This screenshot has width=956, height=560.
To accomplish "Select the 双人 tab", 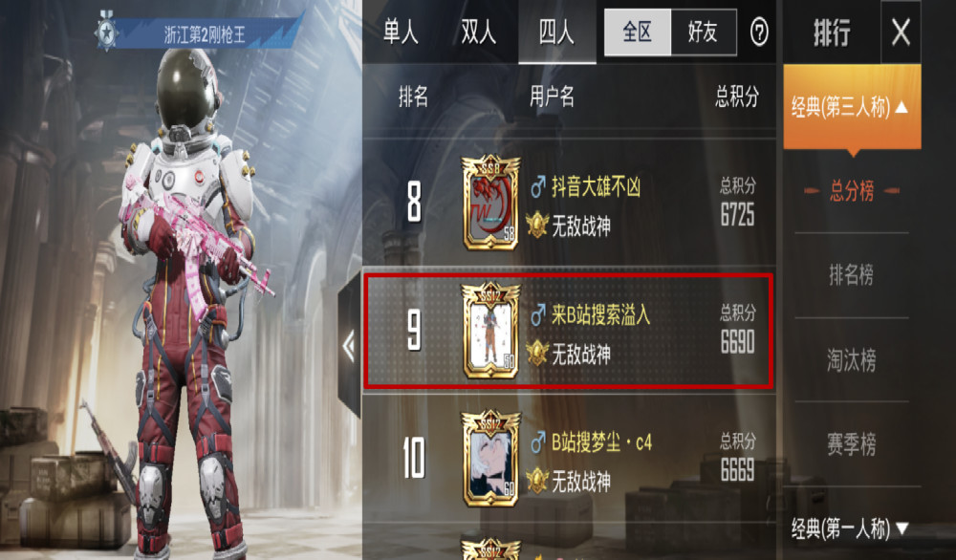I will point(479,32).
